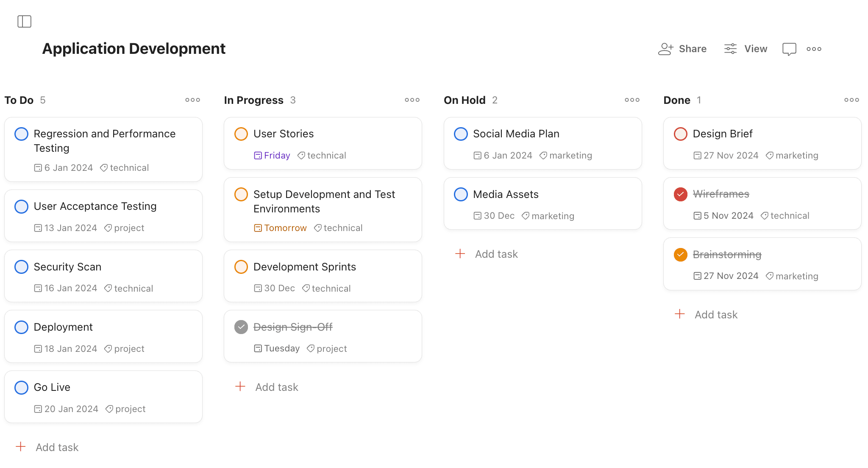The height and width of the screenshot is (468, 868).
Task: Click Add task in the To Do column
Action: point(56,447)
